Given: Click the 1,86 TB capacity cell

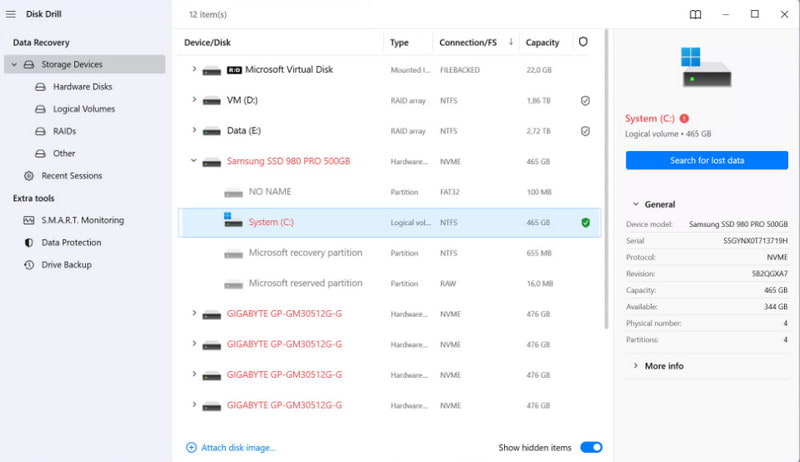Looking at the screenshot, I should [x=538, y=100].
